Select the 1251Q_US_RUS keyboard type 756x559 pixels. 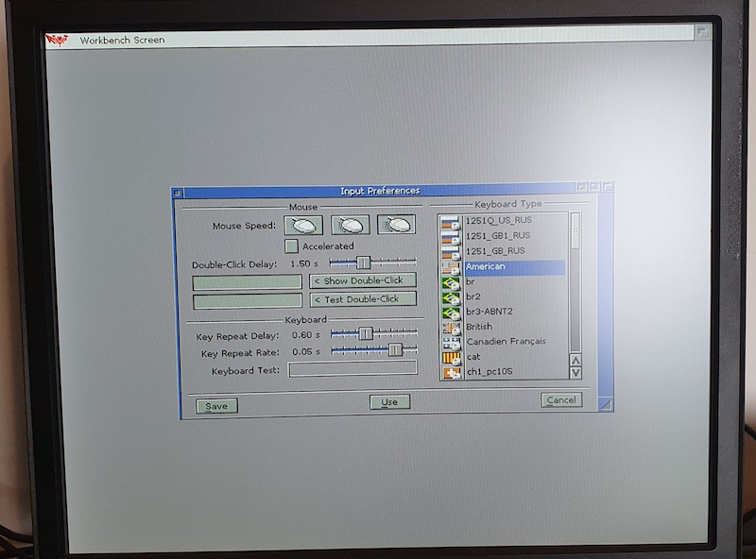[x=498, y=220]
